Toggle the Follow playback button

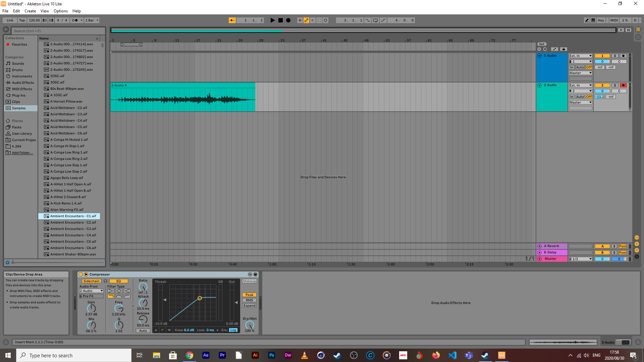[232, 20]
